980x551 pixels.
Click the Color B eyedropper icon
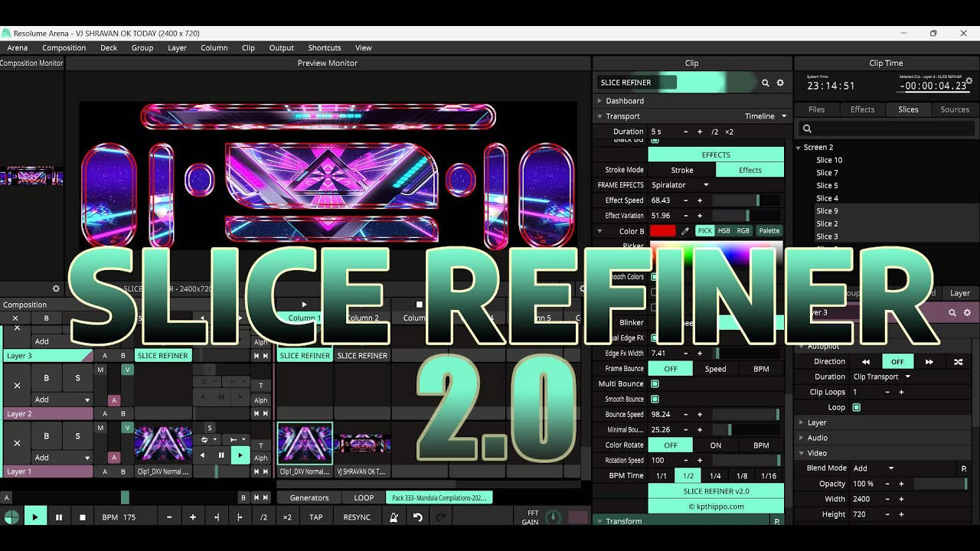[x=685, y=231]
